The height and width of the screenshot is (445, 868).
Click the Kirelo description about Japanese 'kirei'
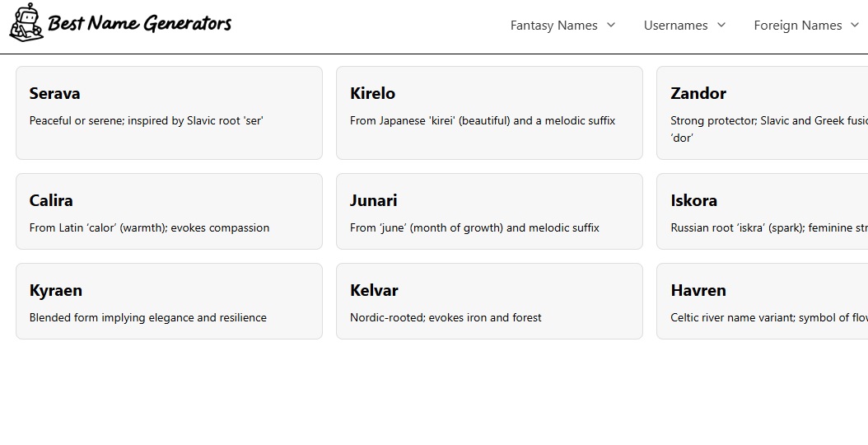coord(483,121)
